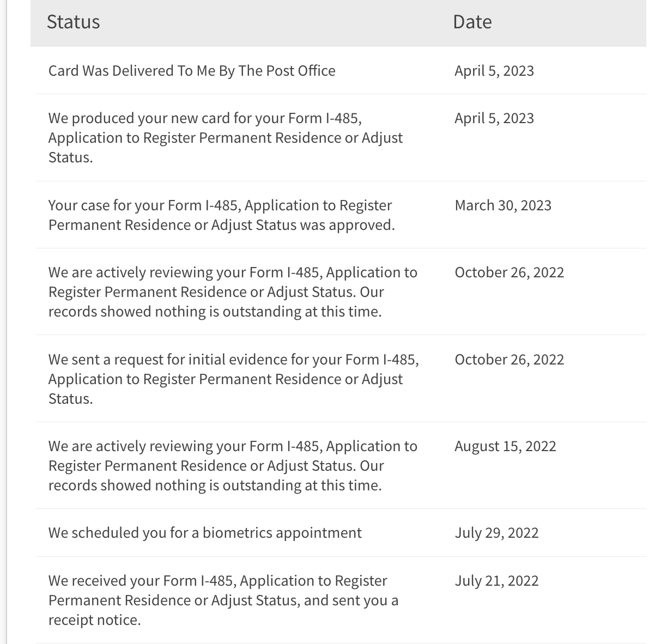Viewport: 667px width, 644px height.
Task: Select the biometrics appointment status entry
Action: pyautogui.click(x=205, y=533)
